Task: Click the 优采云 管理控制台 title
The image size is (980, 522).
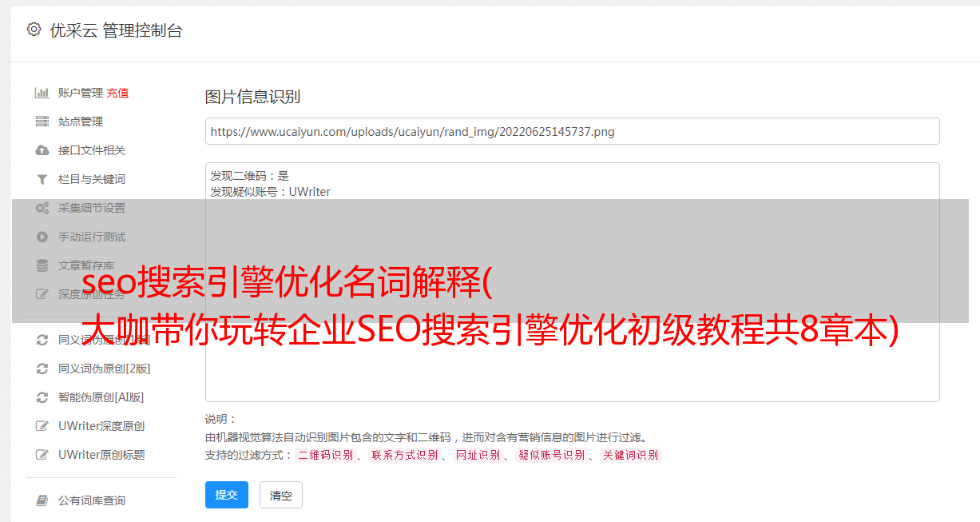Action: (x=116, y=30)
